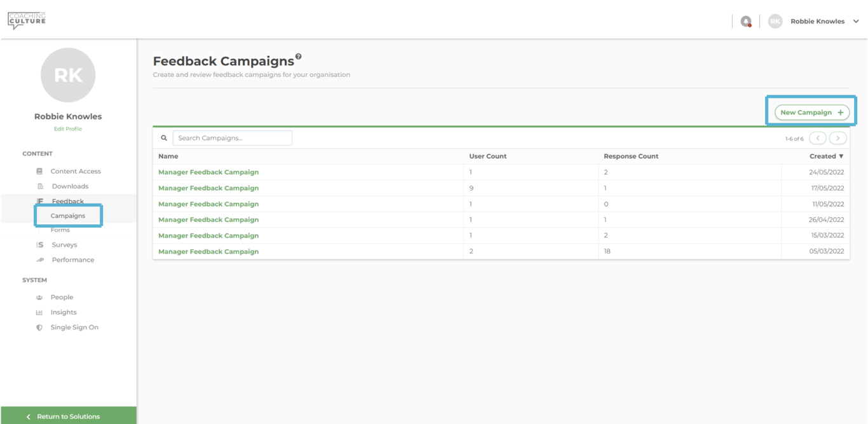868x424 pixels.
Task: Go to previous page of campaigns
Action: [x=818, y=138]
